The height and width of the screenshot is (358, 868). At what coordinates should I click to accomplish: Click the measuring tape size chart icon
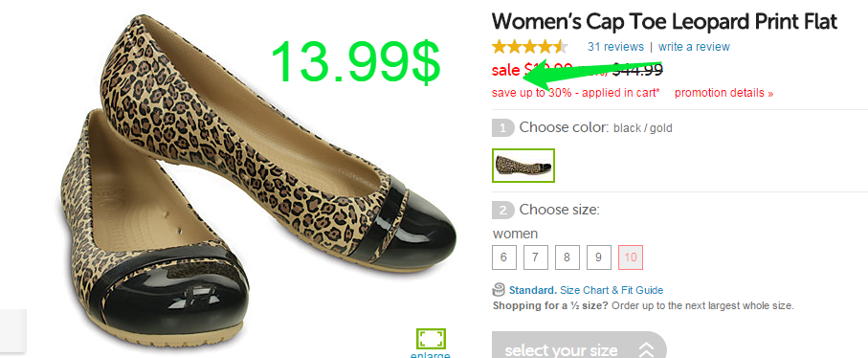[499, 289]
